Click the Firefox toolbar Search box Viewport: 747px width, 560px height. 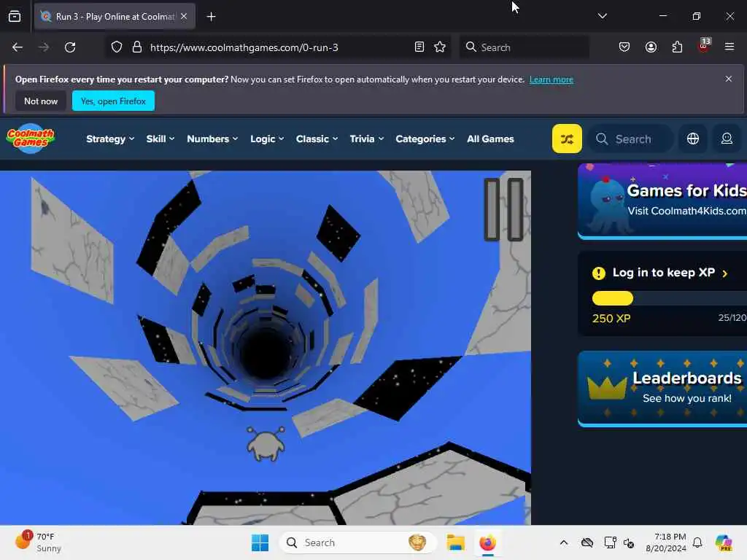(524, 47)
